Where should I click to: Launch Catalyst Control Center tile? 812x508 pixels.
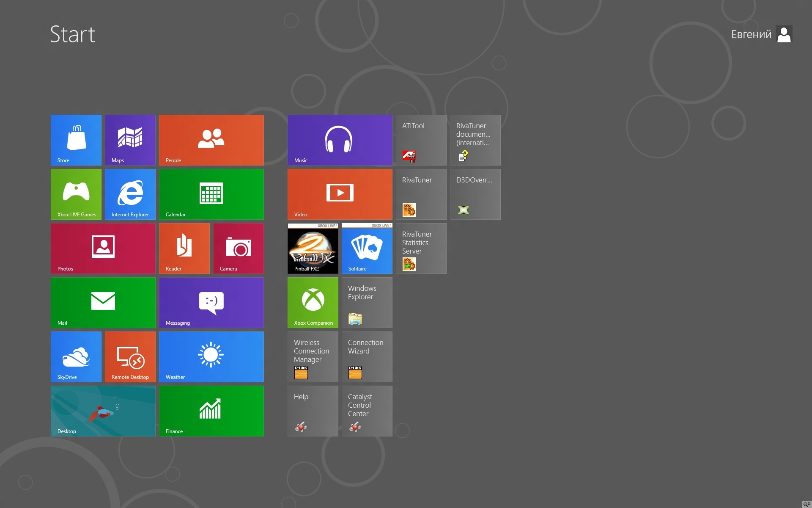click(367, 411)
